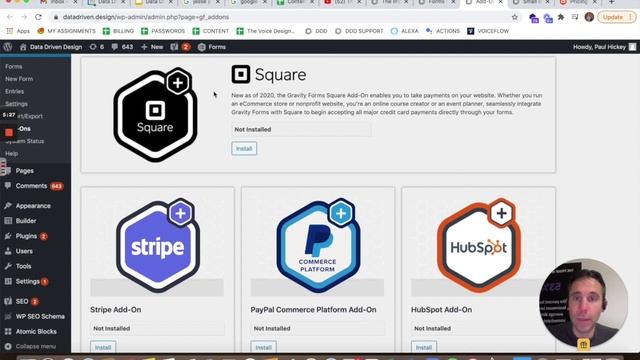Open Entries in sidebar
Viewport: 640px width, 360px height.
(14, 91)
